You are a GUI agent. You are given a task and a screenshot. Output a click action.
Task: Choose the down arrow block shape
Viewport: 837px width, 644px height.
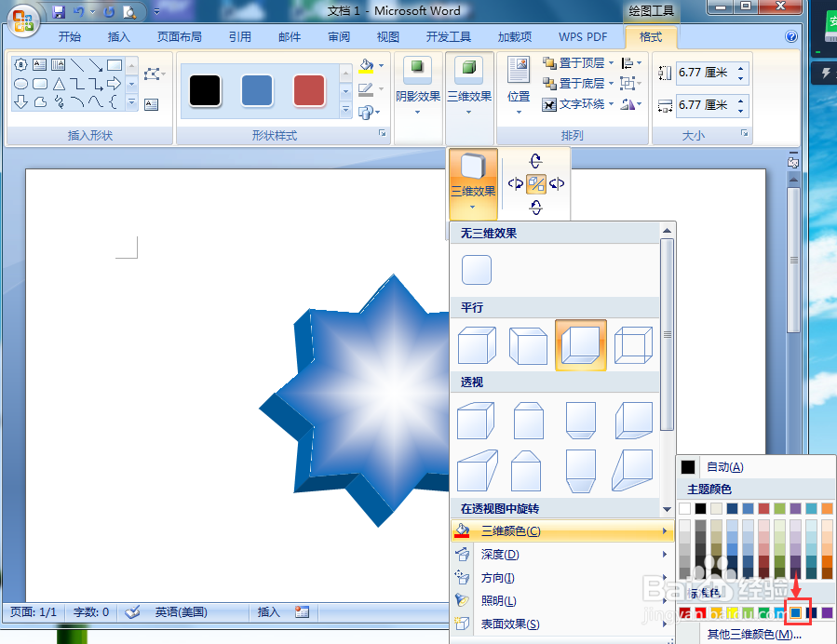click(x=20, y=101)
